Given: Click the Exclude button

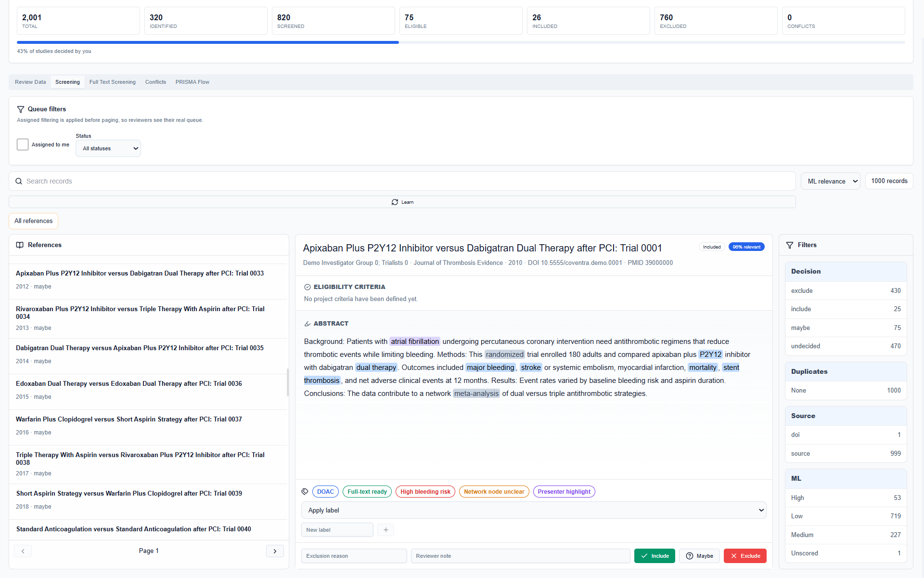Looking at the screenshot, I should click(745, 556).
